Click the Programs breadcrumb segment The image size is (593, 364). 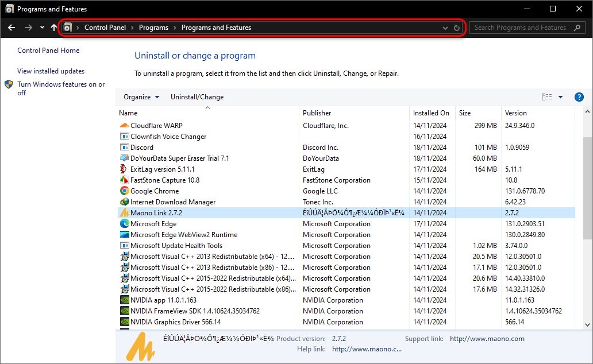[x=153, y=28]
